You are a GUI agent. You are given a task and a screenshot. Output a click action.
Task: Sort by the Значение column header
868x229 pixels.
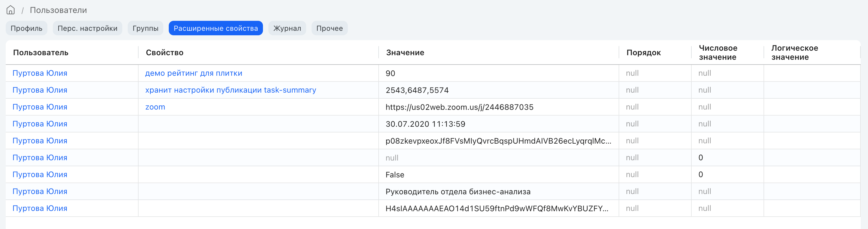(405, 52)
